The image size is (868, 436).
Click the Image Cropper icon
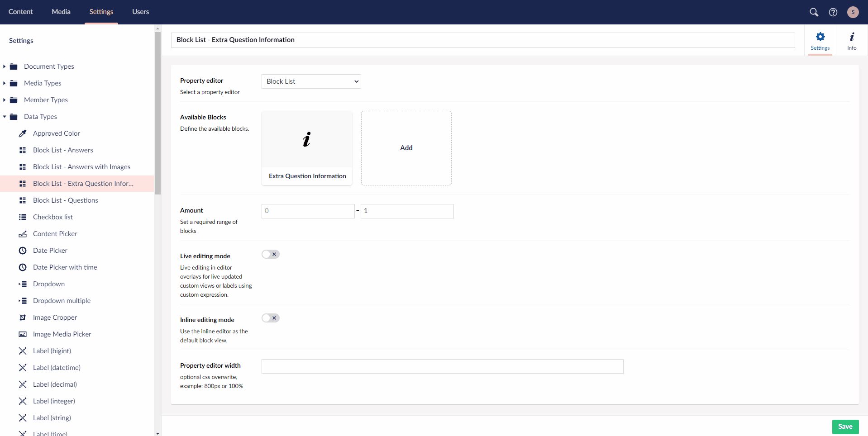click(23, 317)
